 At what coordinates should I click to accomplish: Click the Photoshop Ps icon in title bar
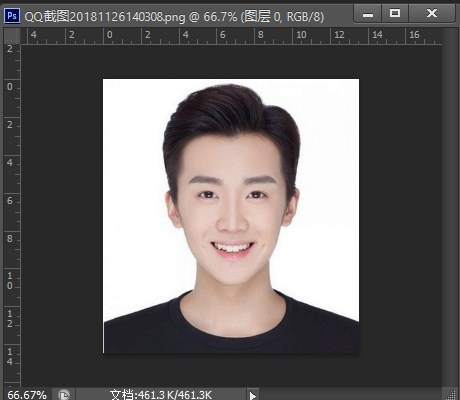pos(12,15)
